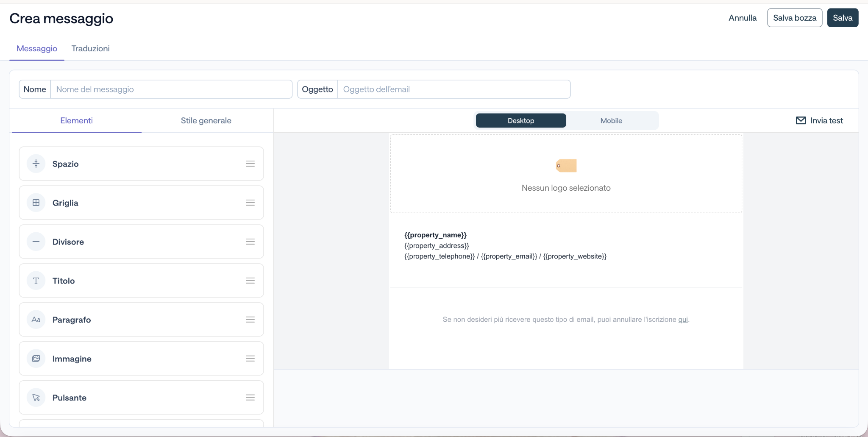Click the Pulsante cursor icon
This screenshot has height=437, width=868.
[36, 398]
